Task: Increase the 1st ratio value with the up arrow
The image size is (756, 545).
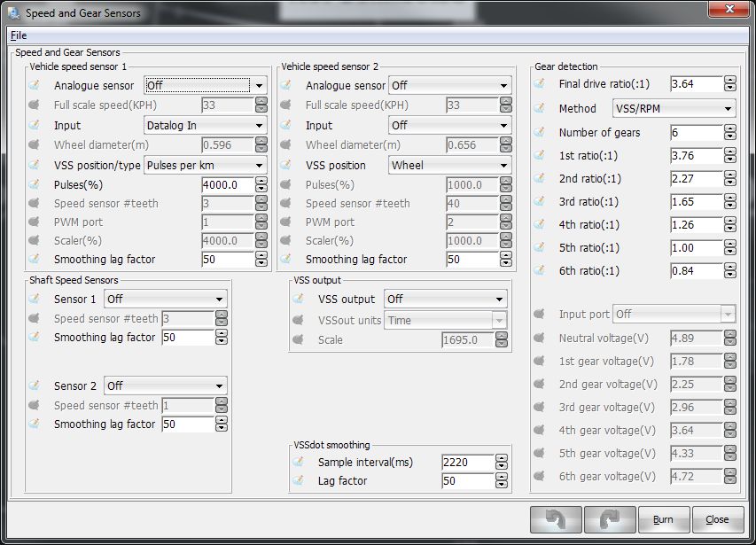Action: coord(730,152)
